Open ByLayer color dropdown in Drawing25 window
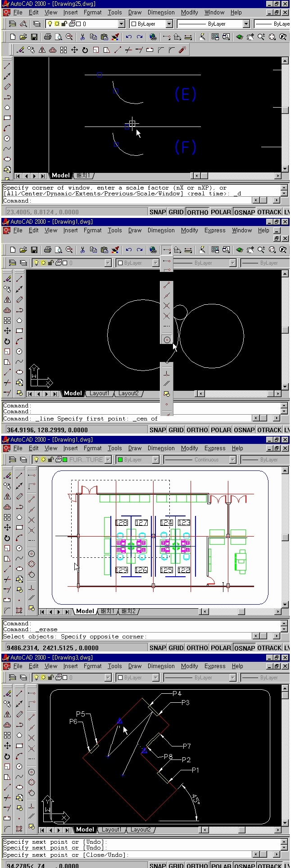The height and width of the screenshot is (868, 291). tap(169, 24)
